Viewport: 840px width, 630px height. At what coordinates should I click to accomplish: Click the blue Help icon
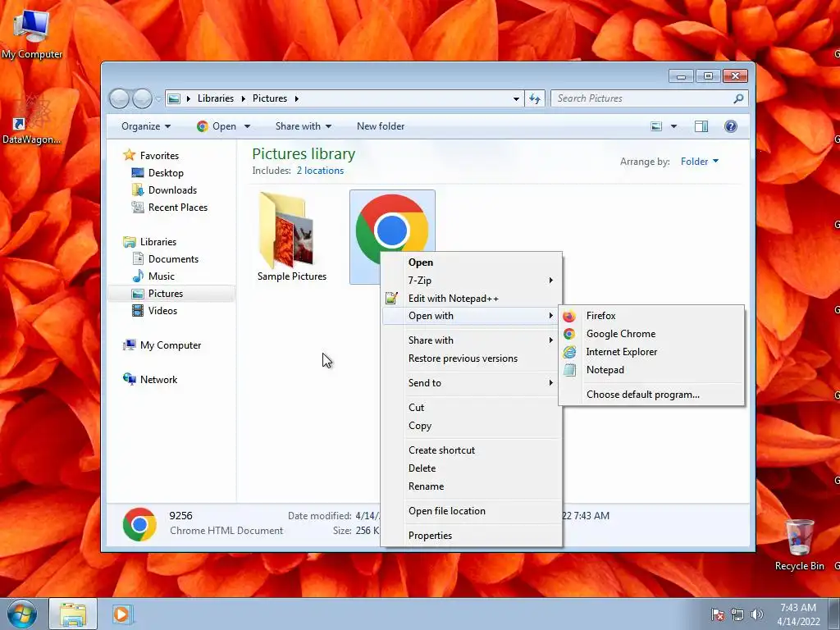pos(731,126)
